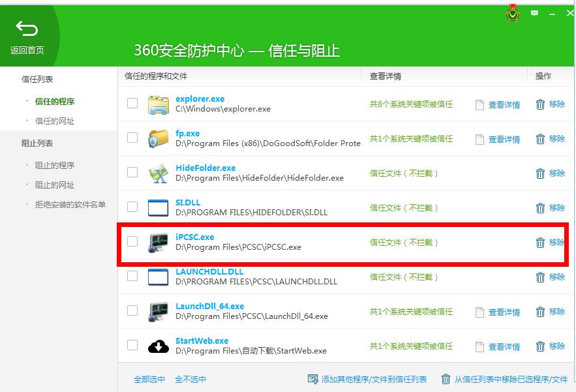Open 拒绝安装的软件名单 in sidebar
This screenshot has height=392, width=576.
pyautogui.click(x=70, y=204)
